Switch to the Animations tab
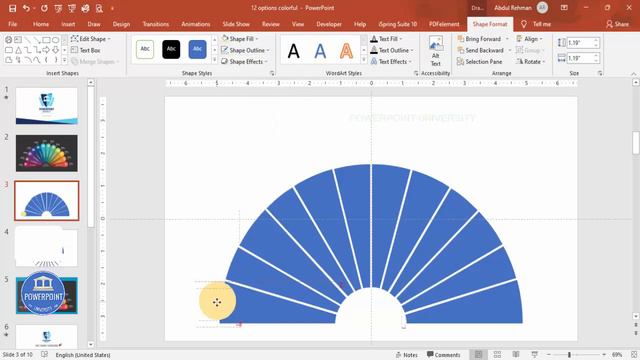640x360 pixels. tap(196, 24)
